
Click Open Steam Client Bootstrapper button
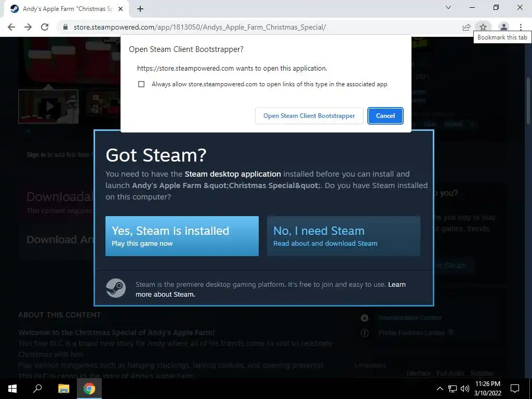click(x=309, y=116)
